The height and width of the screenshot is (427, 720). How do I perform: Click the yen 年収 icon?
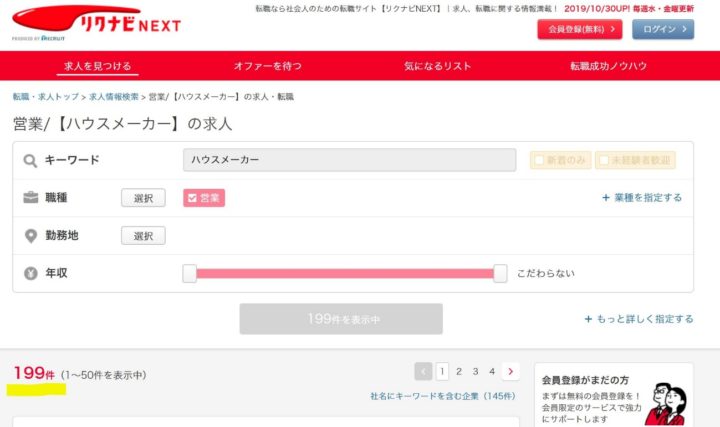tap(31, 272)
